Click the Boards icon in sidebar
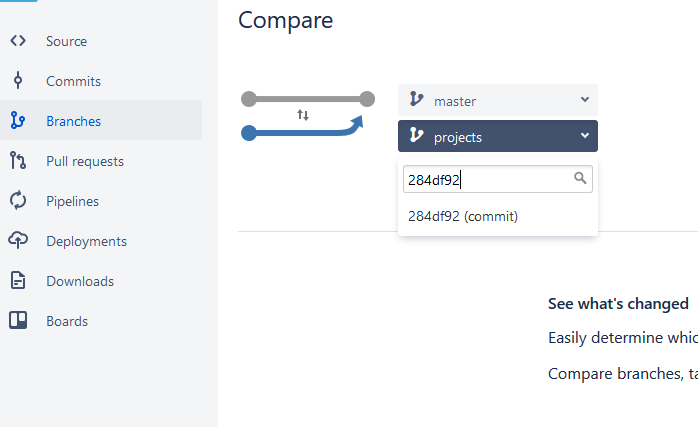Screen dimensions: 698x427 click(18, 321)
